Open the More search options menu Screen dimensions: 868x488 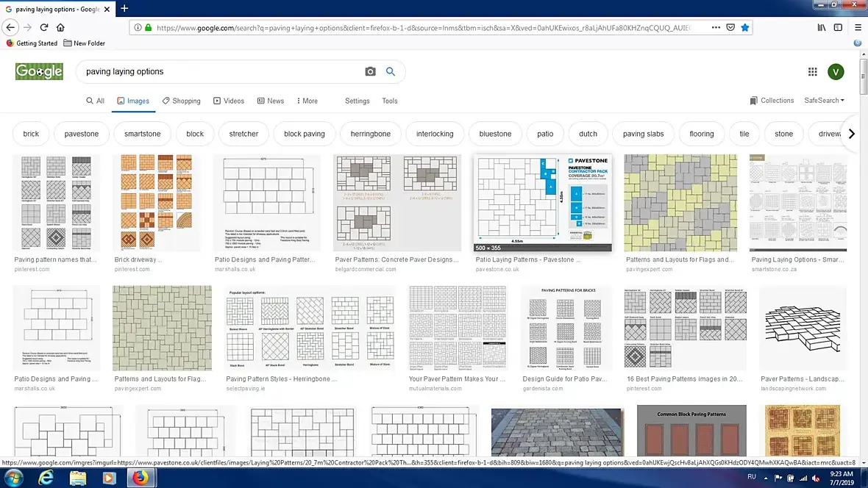click(307, 101)
